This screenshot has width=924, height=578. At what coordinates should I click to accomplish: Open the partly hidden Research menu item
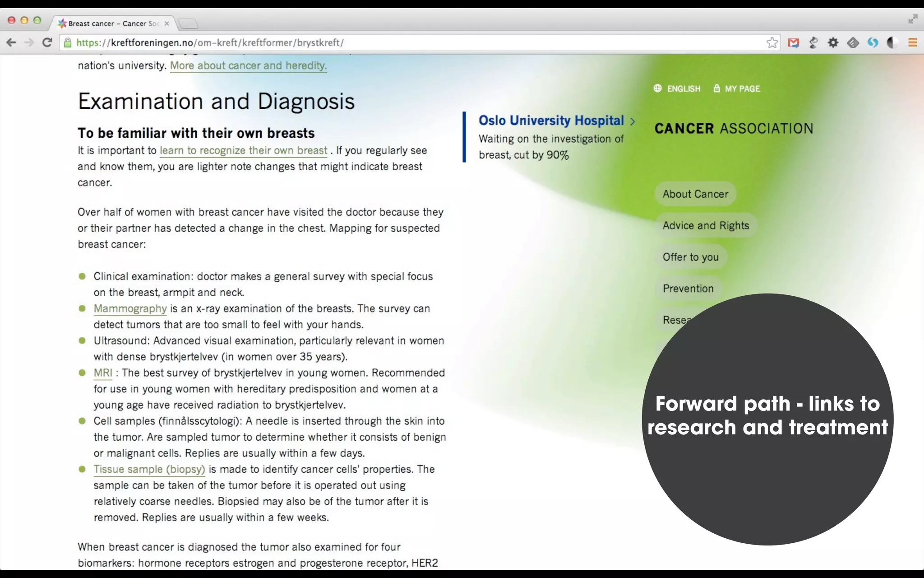point(676,320)
